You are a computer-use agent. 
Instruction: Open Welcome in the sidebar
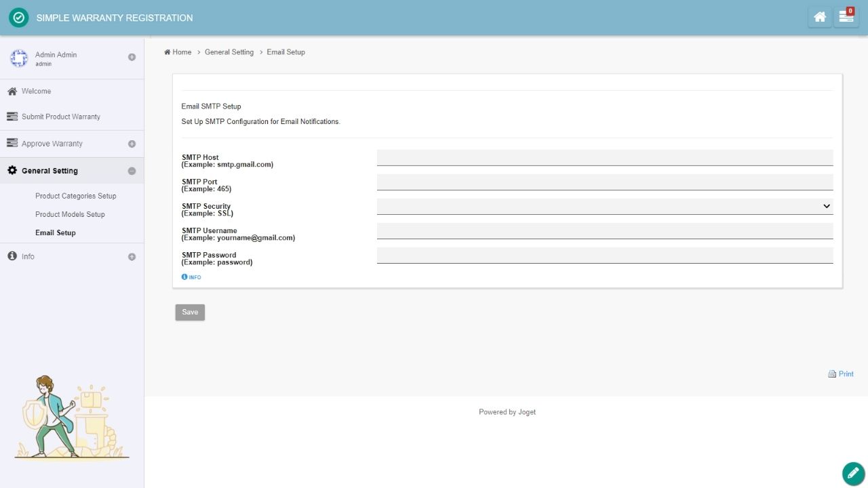coord(36,91)
